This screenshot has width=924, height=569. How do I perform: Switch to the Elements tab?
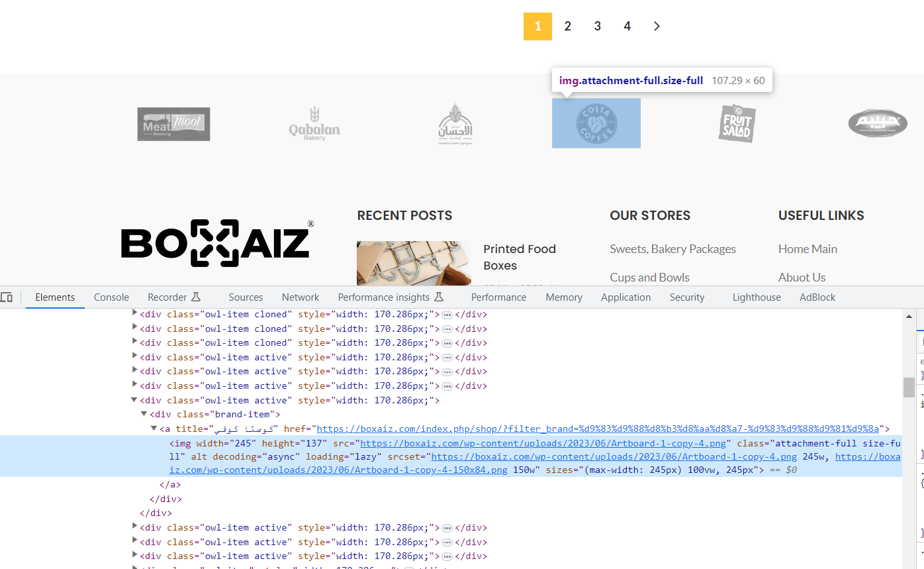click(x=55, y=297)
